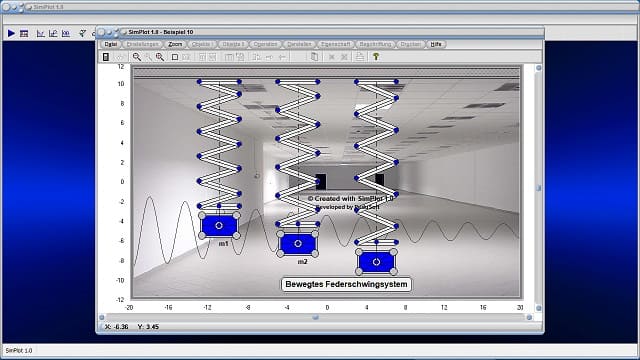Open the Operation menu

(265, 44)
